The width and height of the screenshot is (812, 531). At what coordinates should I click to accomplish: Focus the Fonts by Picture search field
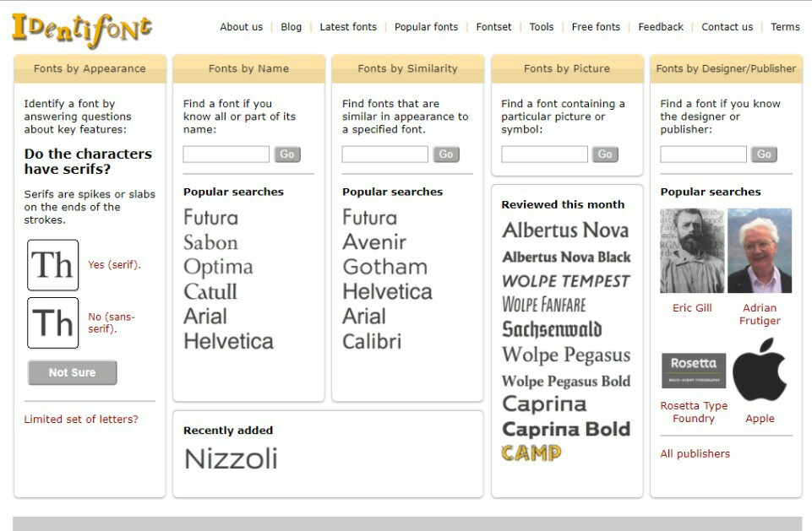[544, 154]
